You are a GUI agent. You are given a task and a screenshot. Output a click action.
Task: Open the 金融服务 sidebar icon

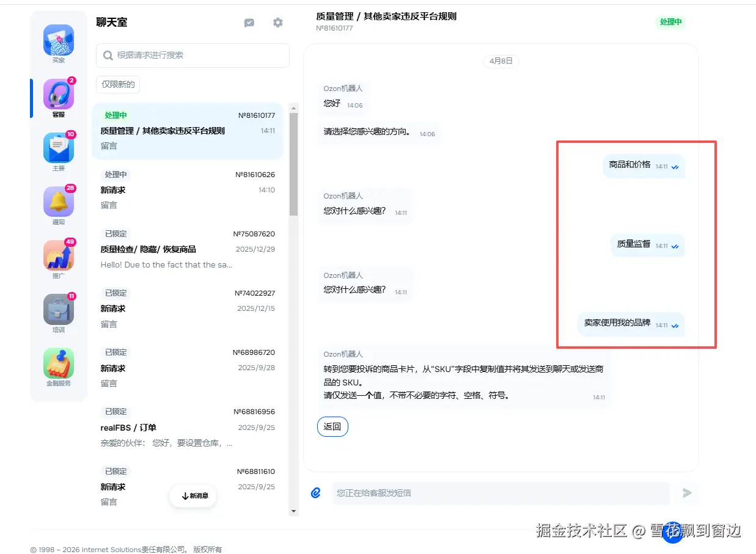tap(59, 363)
